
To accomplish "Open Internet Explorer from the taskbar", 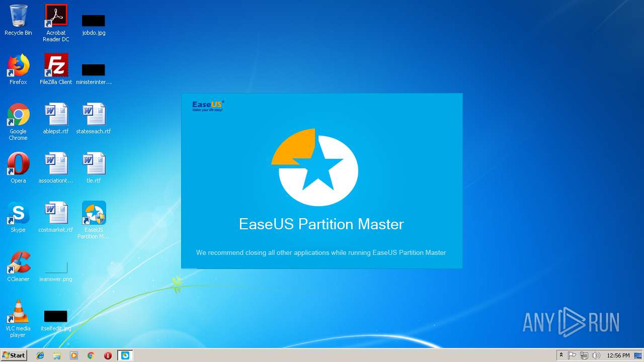I will 40,355.
